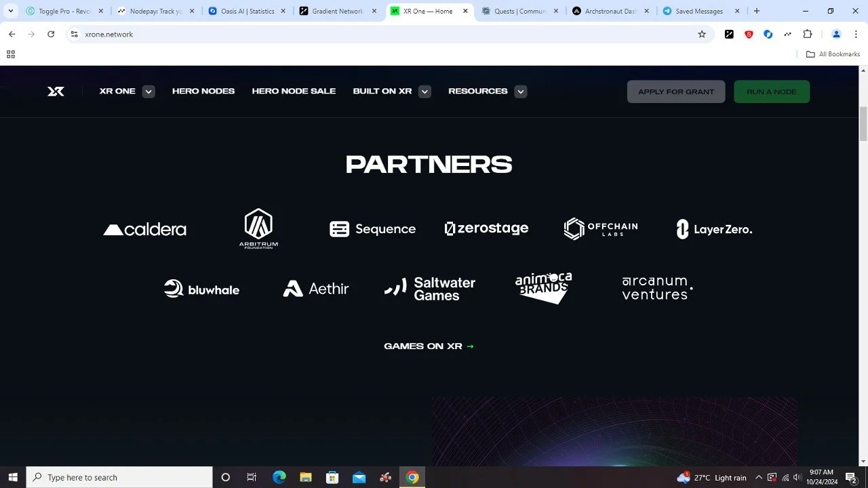The width and height of the screenshot is (868, 488).
Task: Bookmark this page with star icon
Action: click(x=702, y=34)
